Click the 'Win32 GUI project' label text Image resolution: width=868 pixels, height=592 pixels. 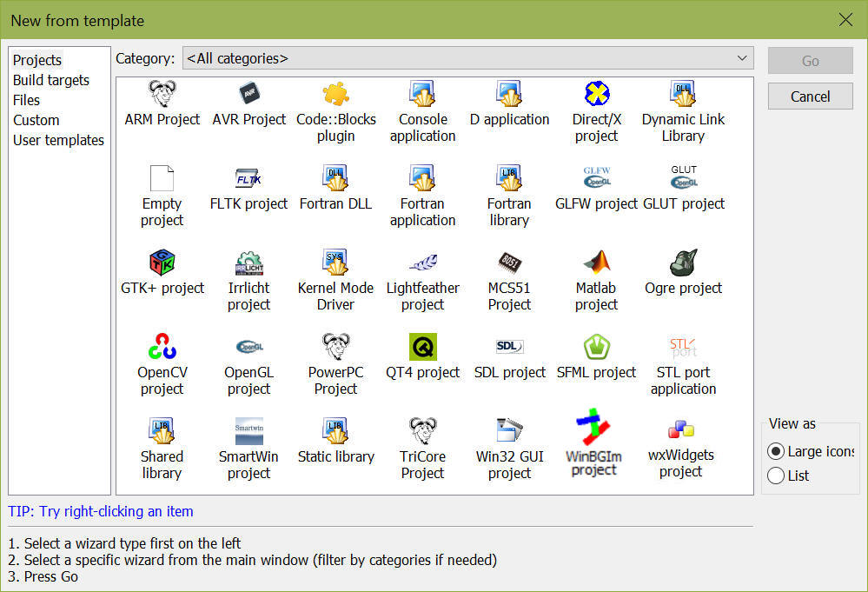coord(509,464)
